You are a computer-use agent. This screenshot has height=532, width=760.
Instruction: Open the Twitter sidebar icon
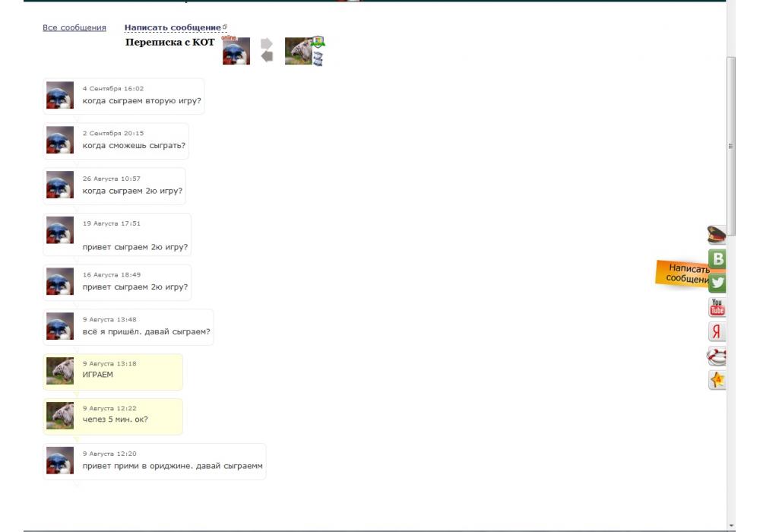pos(717,283)
